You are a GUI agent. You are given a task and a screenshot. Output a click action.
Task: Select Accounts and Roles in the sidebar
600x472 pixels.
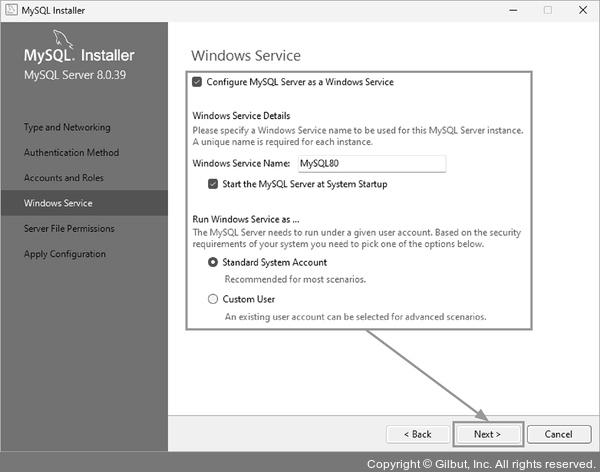(x=64, y=178)
